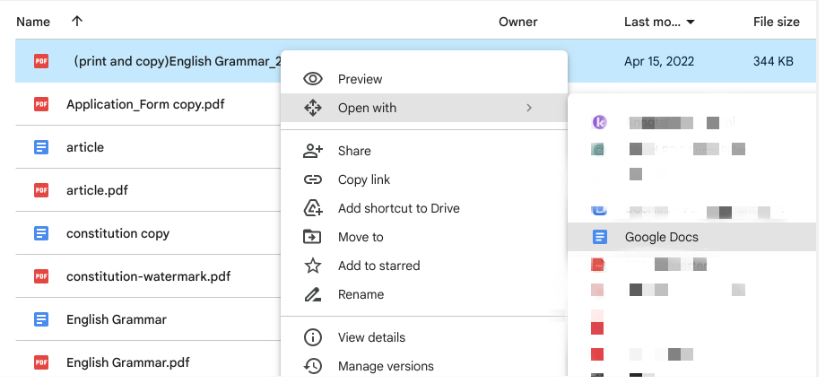Click the Google Docs blue document icon
The image size is (819, 377).
tap(600, 237)
